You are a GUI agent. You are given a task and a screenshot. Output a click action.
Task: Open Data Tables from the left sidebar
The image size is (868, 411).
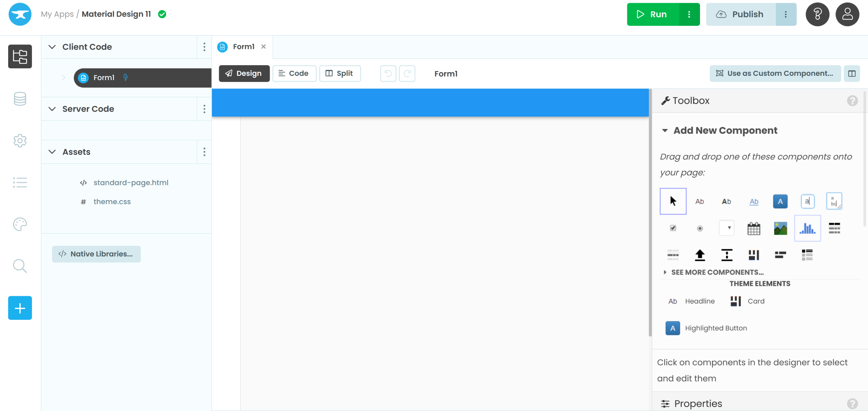click(20, 99)
